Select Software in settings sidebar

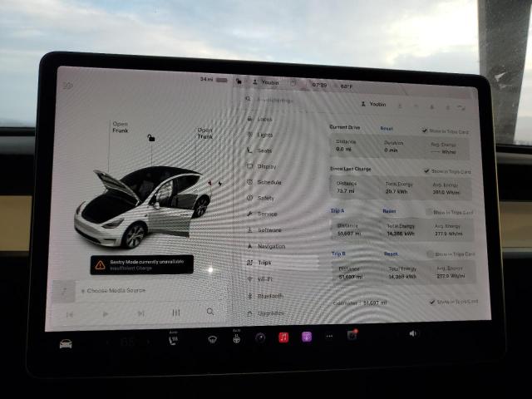[268, 230]
